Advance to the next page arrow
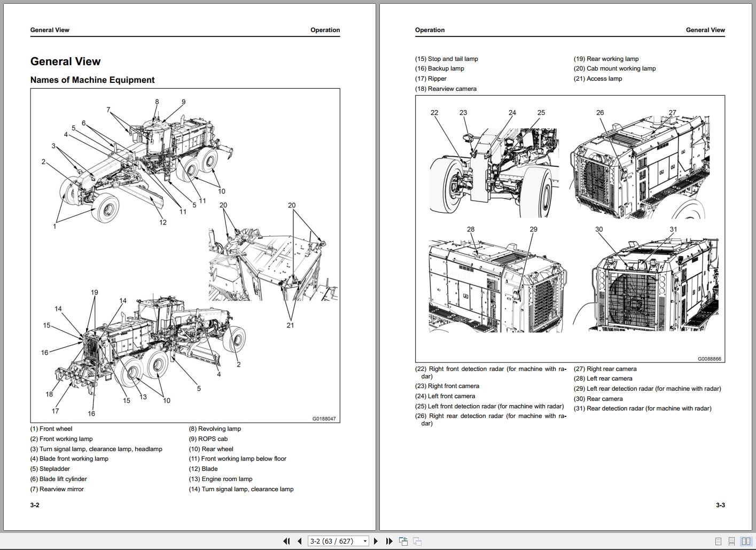756x550 pixels. tap(376, 541)
